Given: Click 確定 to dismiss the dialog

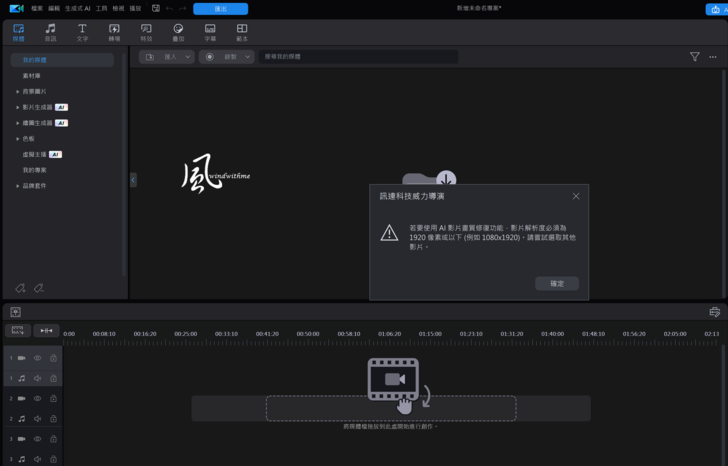Looking at the screenshot, I should coord(557,284).
